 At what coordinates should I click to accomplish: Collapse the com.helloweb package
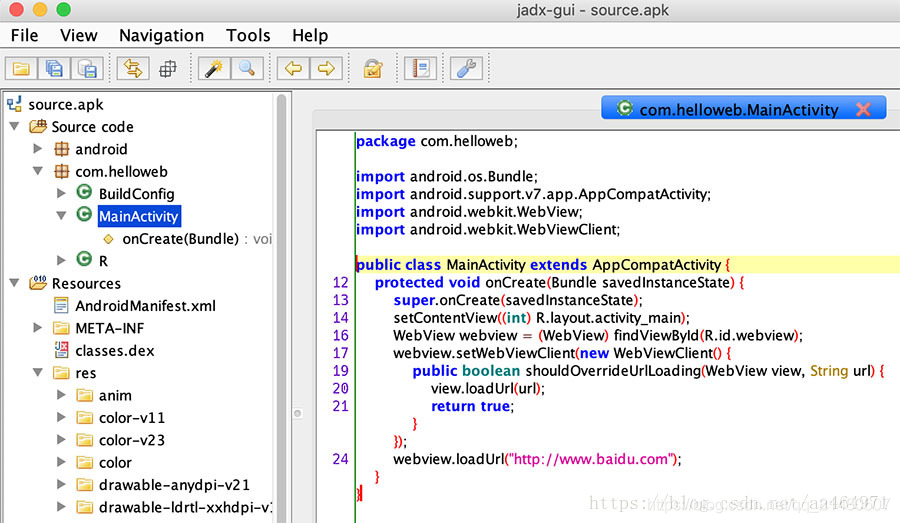click(38, 171)
